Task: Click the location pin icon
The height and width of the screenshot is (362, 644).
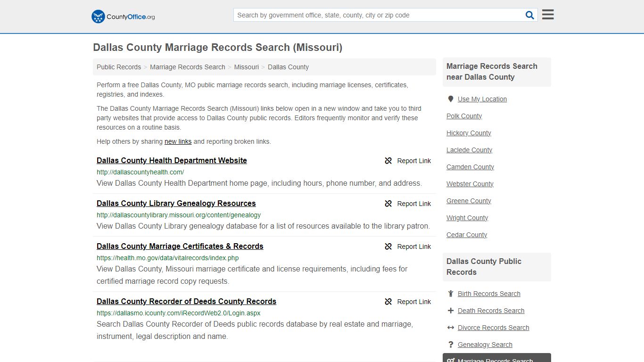Action: pyautogui.click(x=451, y=99)
